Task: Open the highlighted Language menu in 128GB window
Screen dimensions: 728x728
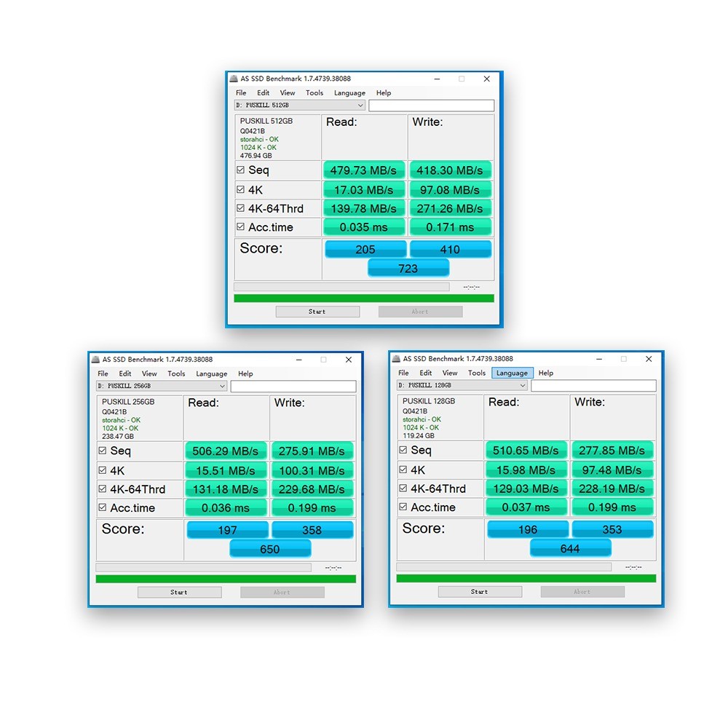Action: click(x=512, y=373)
